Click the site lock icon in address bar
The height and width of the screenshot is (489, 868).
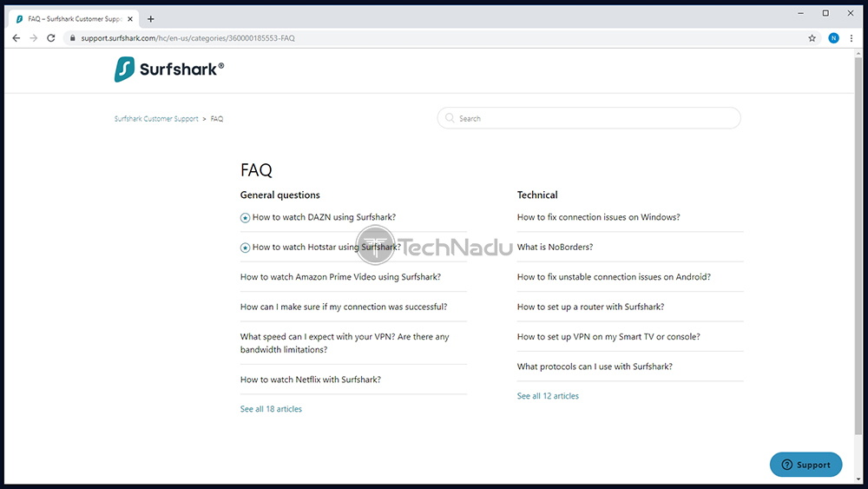click(73, 38)
